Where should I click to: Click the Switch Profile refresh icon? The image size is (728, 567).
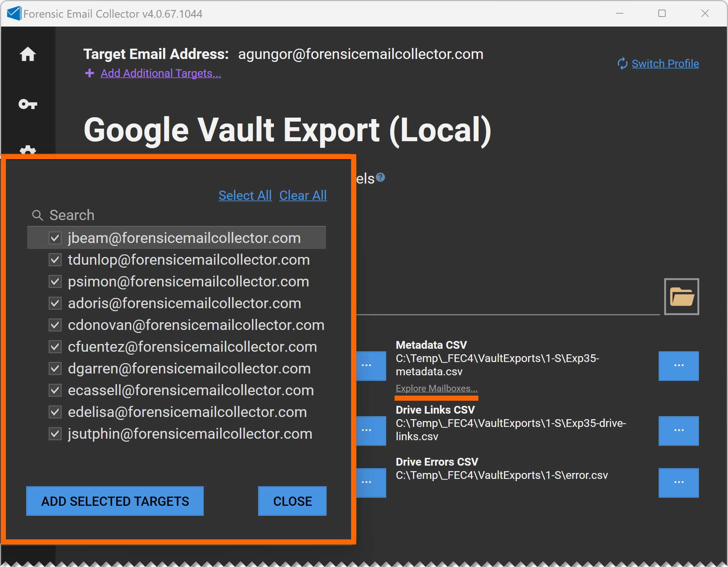click(622, 63)
